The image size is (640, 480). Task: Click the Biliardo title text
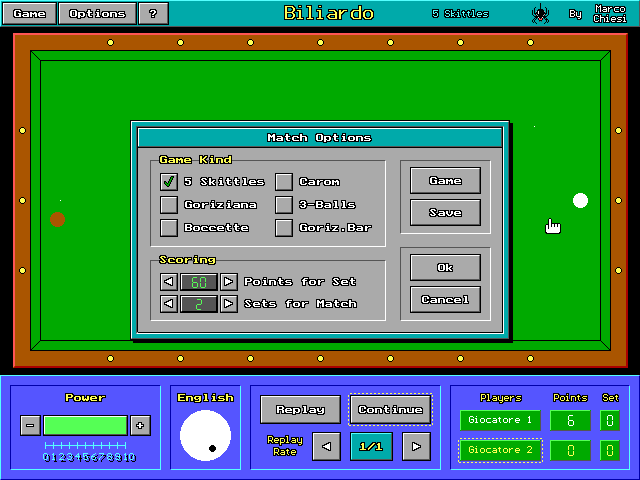click(329, 13)
